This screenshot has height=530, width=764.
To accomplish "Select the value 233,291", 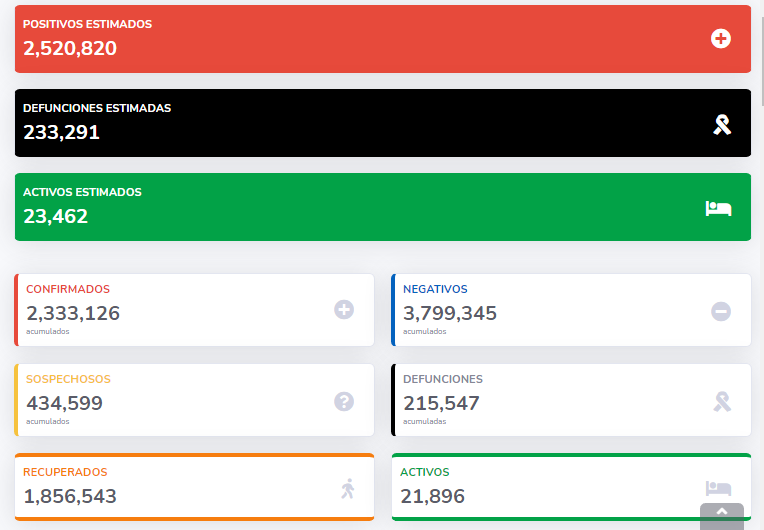I will 61,132.
